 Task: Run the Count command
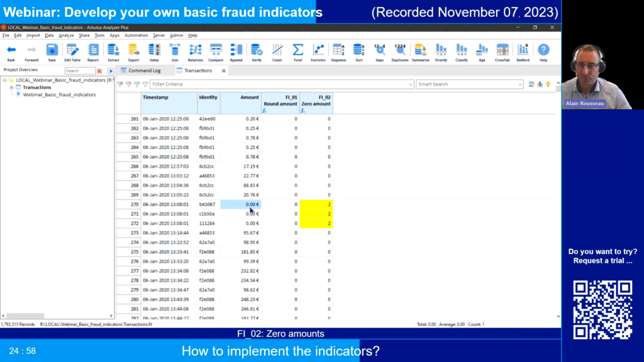pos(277,53)
